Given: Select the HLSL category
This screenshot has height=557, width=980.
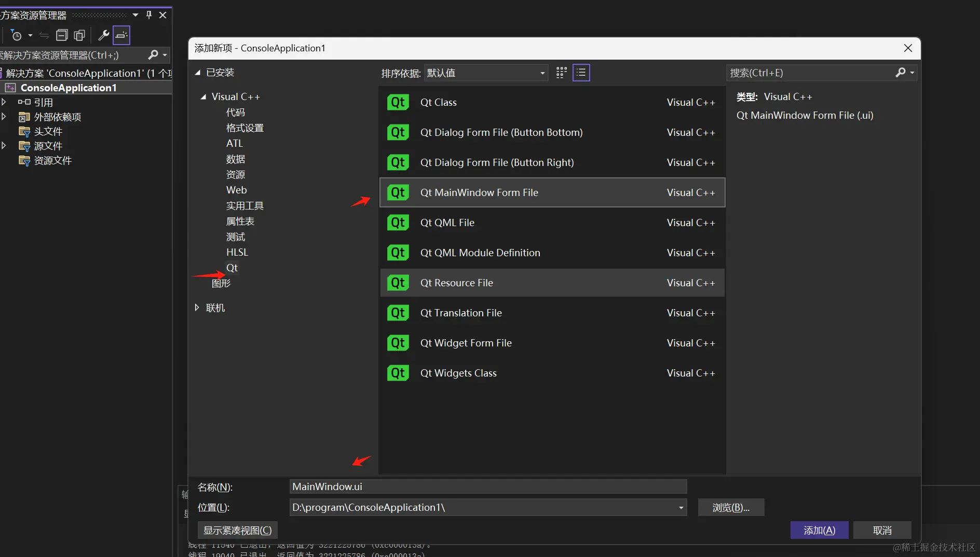Looking at the screenshot, I should click(x=237, y=252).
